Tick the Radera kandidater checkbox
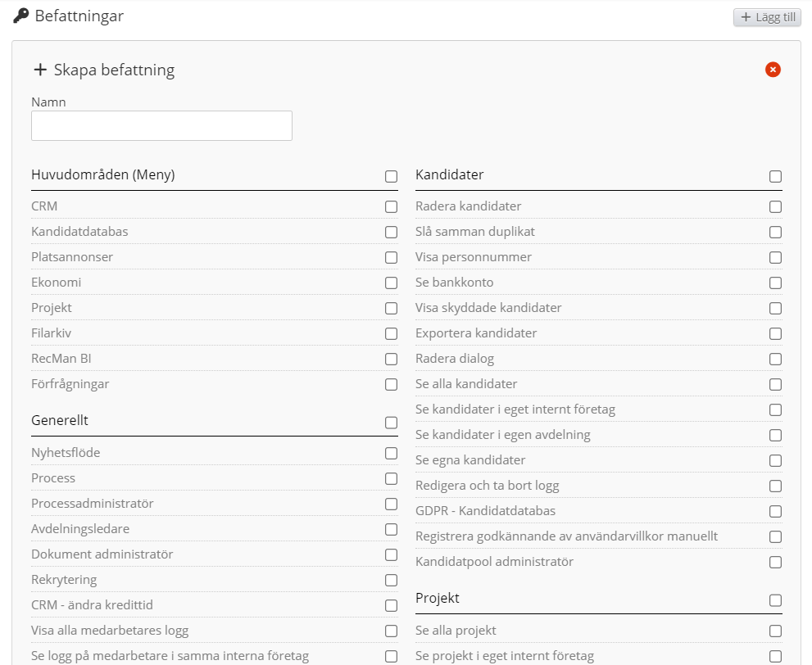This screenshot has width=812, height=665. [x=775, y=207]
